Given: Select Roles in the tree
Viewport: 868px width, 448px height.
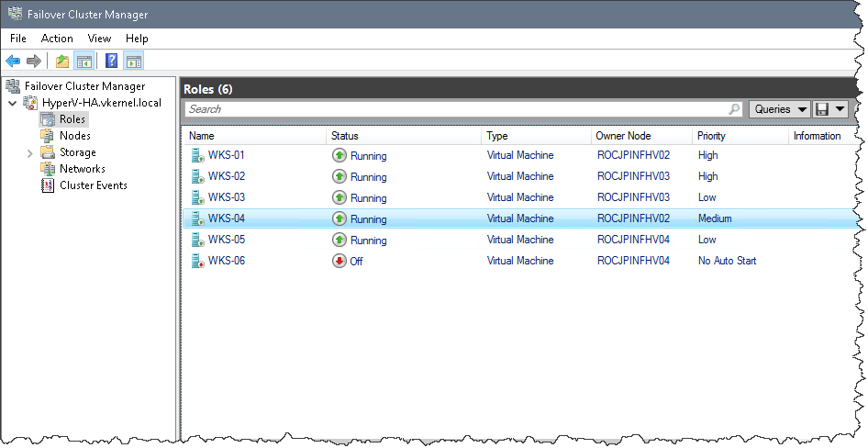Looking at the screenshot, I should coord(72,119).
